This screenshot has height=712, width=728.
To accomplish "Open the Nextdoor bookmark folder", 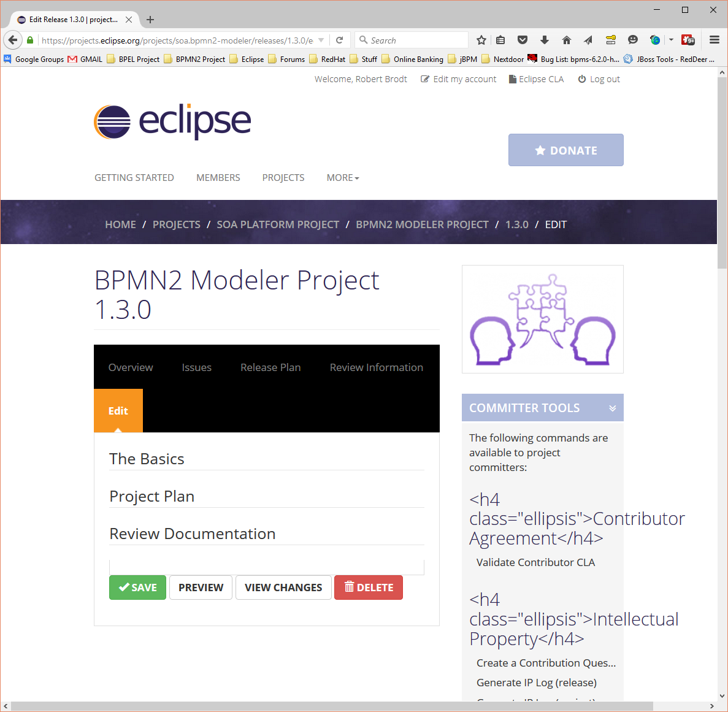I will point(503,59).
